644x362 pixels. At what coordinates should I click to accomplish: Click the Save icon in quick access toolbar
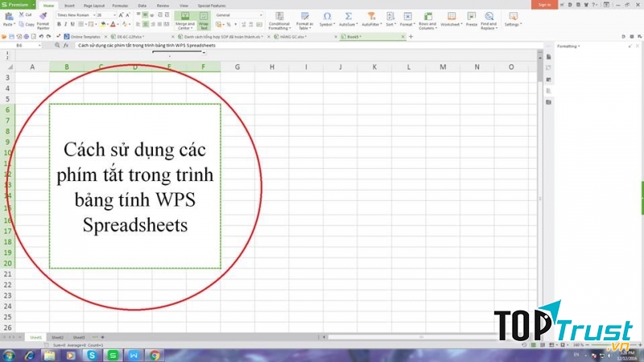(11, 36)
